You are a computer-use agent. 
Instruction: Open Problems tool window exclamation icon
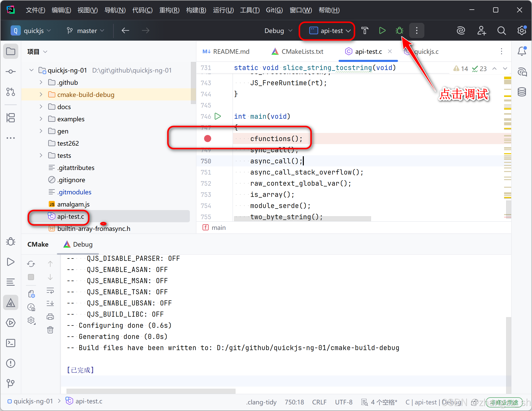[x=11, y=363]
